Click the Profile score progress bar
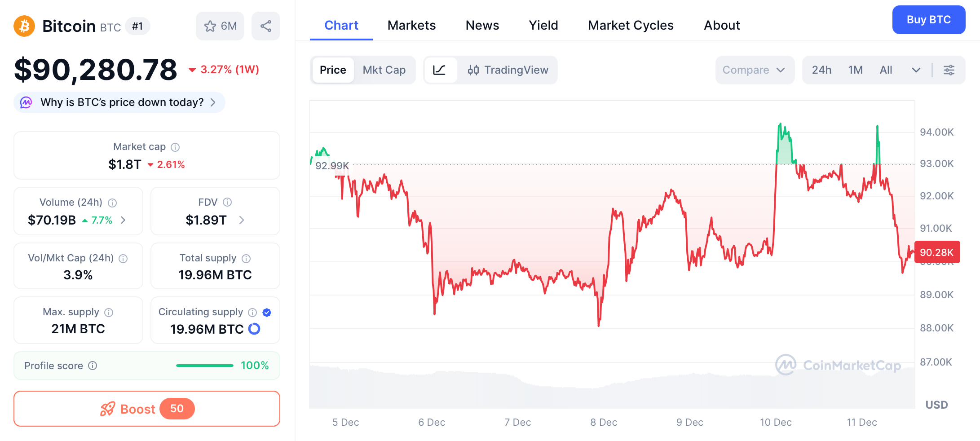The height and width of the screenshot is (441, 980). pyautogui.click(x=204, y=366)
